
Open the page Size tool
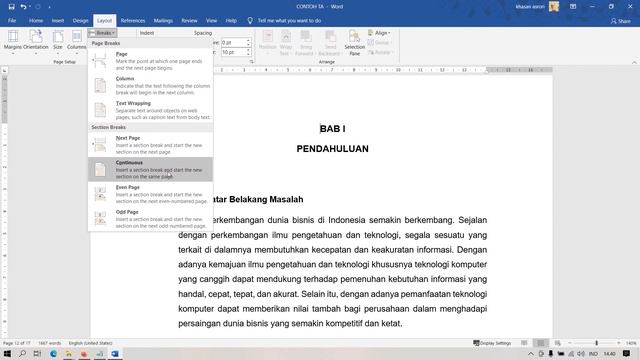(x=58, y=42)
